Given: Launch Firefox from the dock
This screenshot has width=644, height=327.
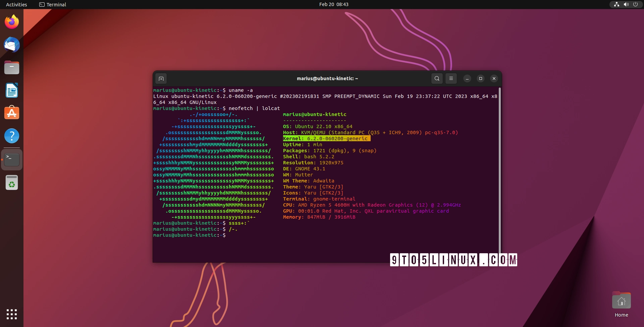Looking at the screenshot, I should 12,21.
